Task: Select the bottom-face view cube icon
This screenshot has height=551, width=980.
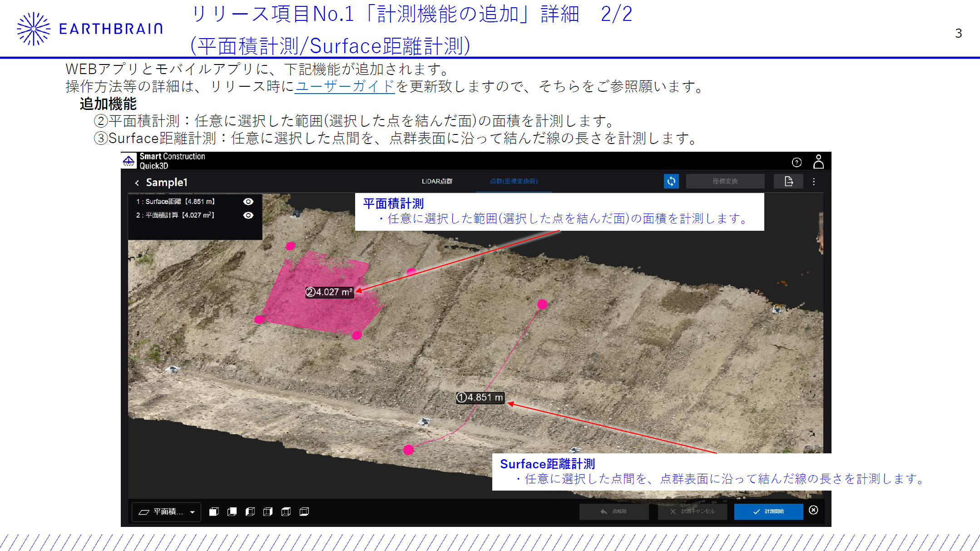Action: coord(304,512)
